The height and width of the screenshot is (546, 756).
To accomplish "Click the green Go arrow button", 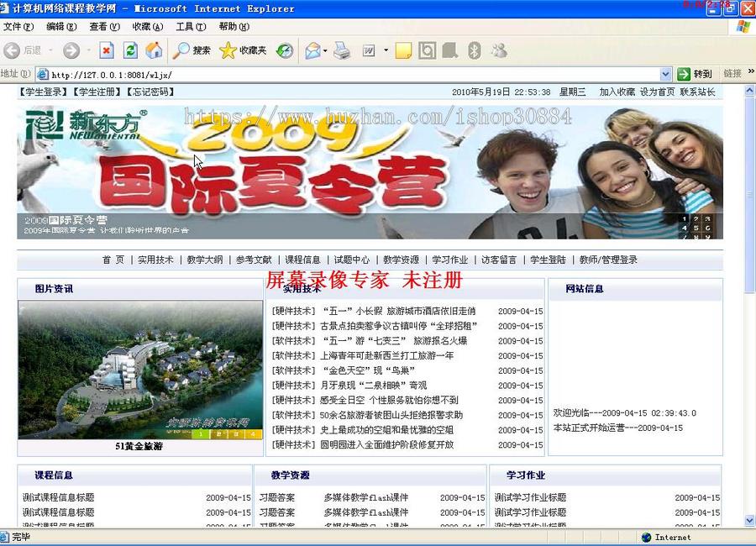I will tap(684, 74).
